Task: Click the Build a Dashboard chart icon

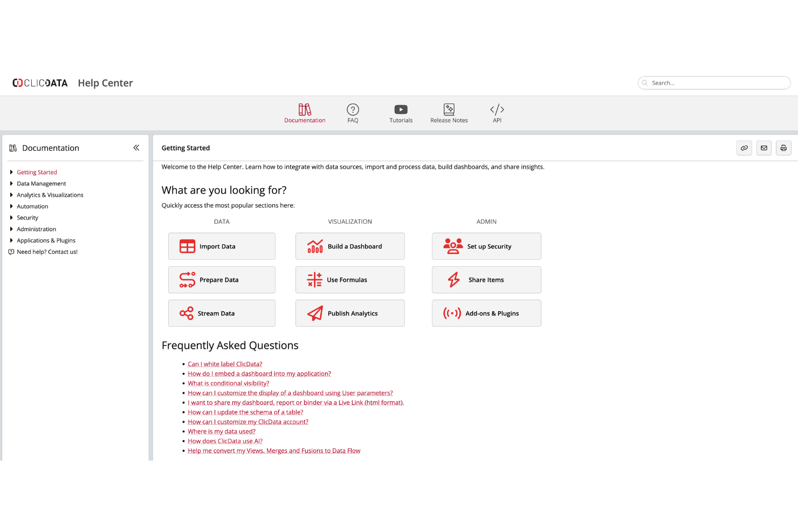Action: pos(315,246)
